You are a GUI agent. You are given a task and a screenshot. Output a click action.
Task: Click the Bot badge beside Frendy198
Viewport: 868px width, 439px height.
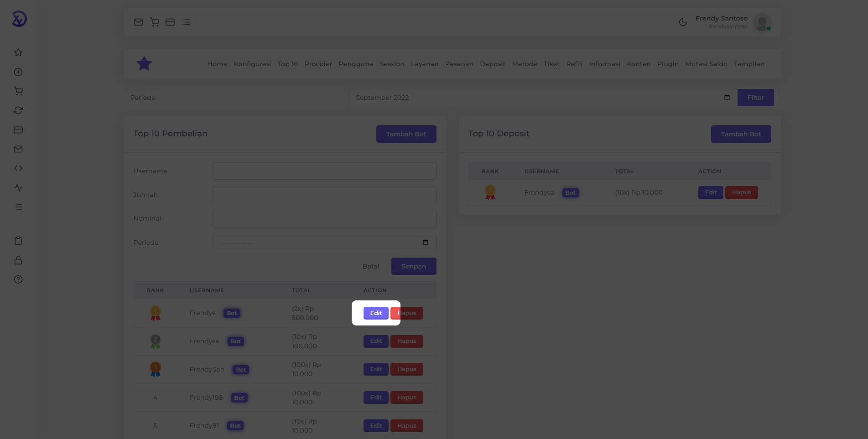239,398
